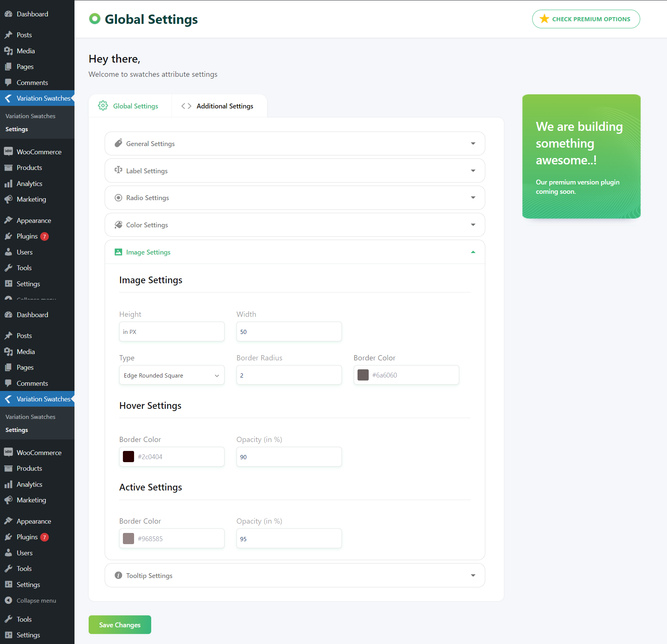667x644 pixels.
Task: Open the Tooltip Settings panel header
Action: click(x=295, y=575)
